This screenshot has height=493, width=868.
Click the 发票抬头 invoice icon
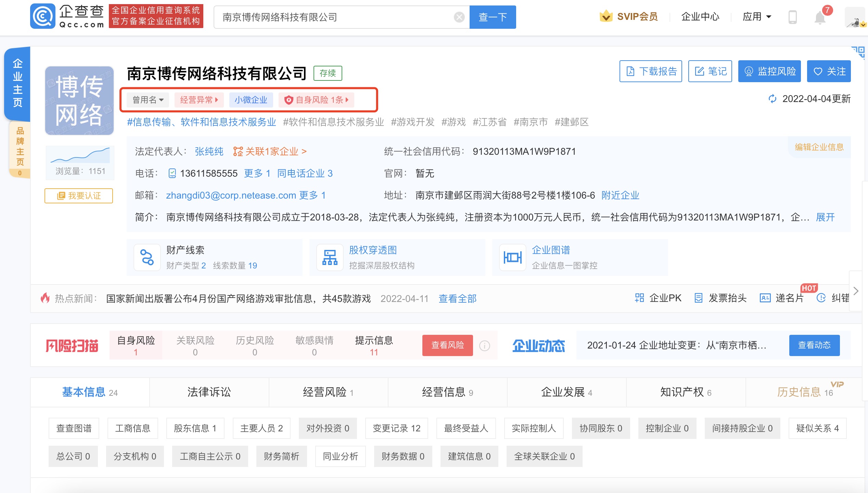pos(698,298)
